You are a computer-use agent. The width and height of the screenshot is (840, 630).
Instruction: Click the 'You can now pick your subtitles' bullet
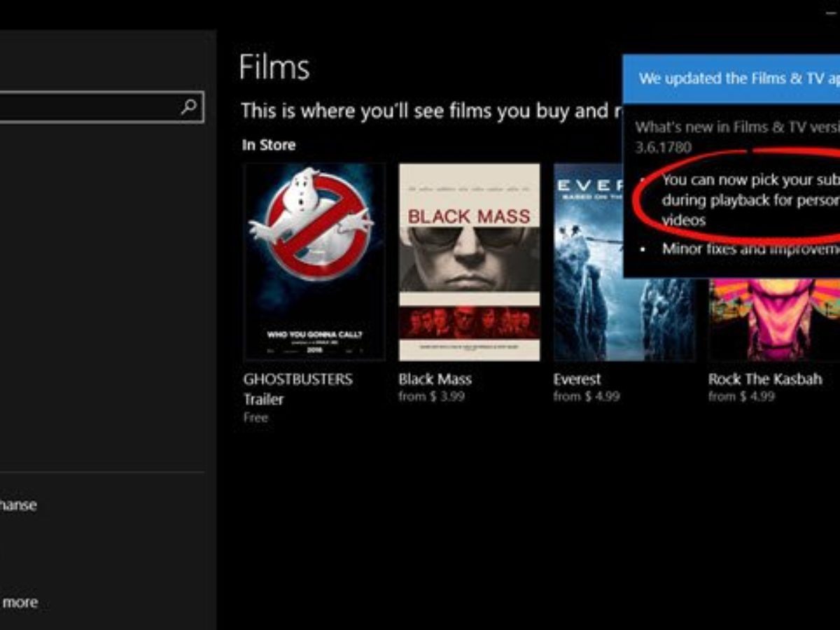click(x=750, y=199)
